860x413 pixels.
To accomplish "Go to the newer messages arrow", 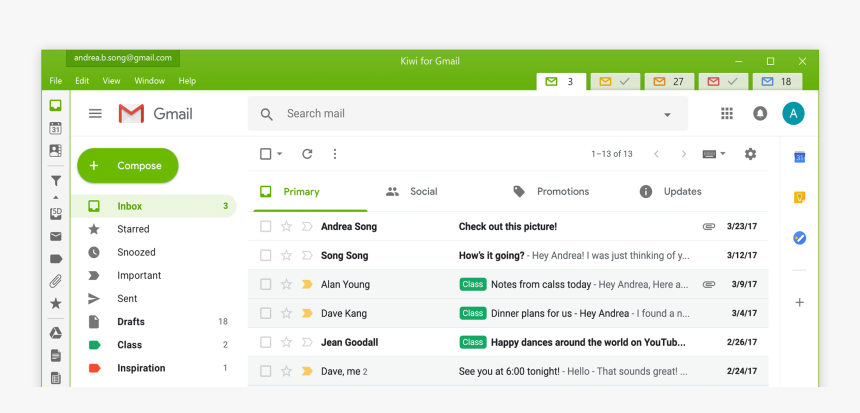I will (656, 154).
